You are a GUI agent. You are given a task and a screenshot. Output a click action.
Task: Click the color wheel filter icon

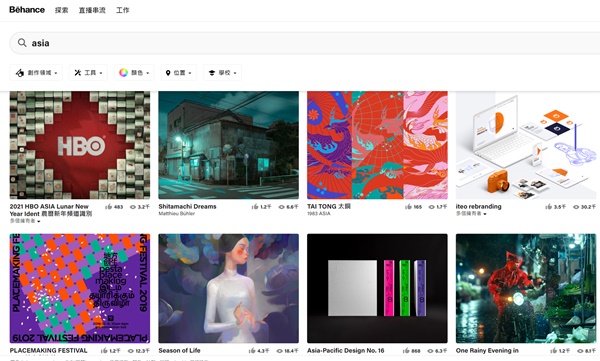click(x=123, y=72)
